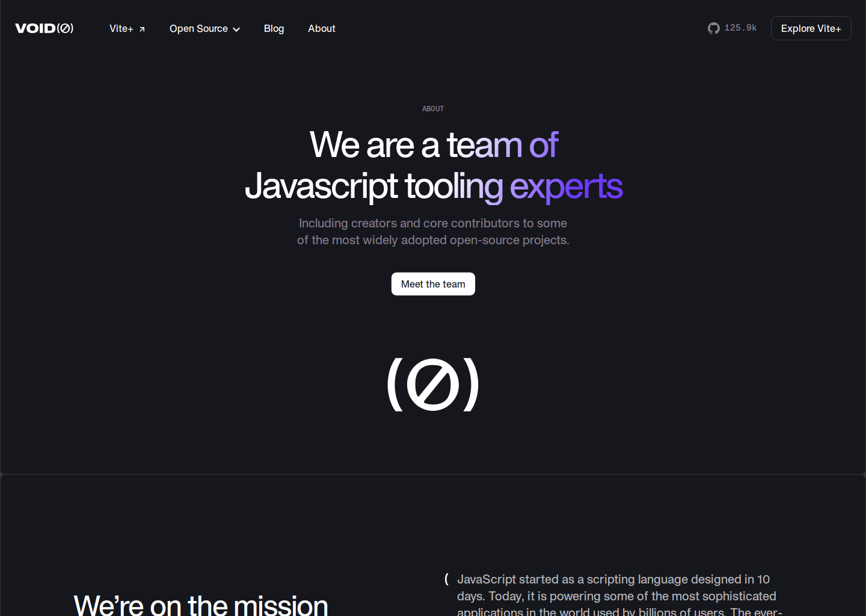Open the GitHub octocat icon
The height and width of the screenshot is (616, 866).
tap(713, 28)
